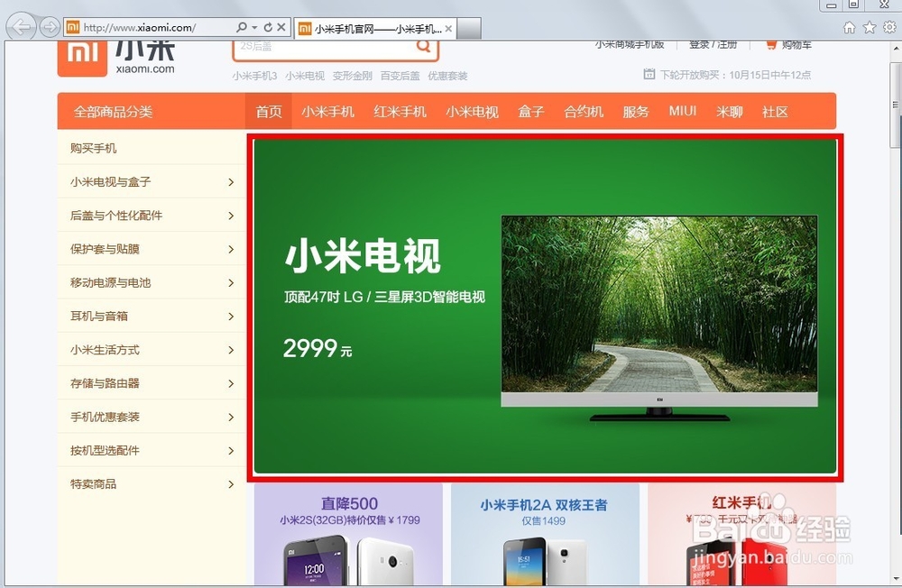Open 合约机 navigation menu item
This screenshot has width=902, height=588.
[x=584, y=112]
